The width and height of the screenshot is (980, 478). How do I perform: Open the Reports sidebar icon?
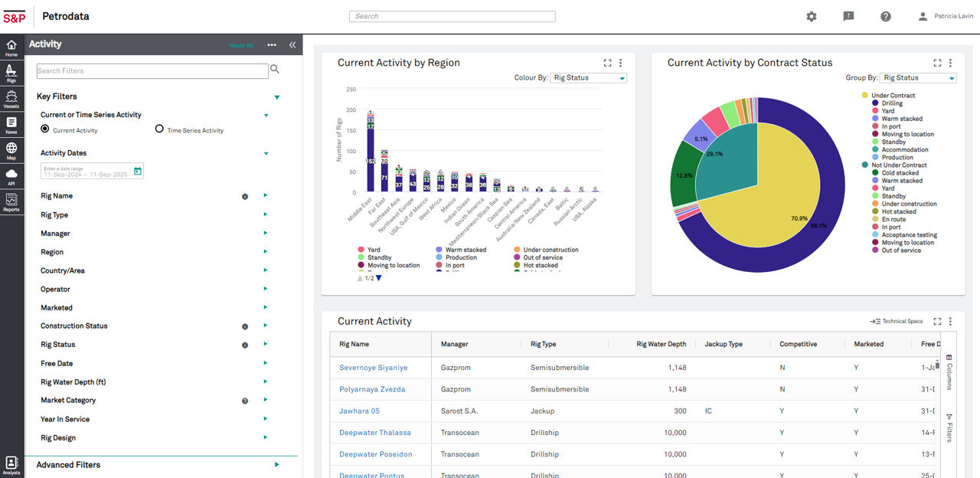[x=11, y=202]
